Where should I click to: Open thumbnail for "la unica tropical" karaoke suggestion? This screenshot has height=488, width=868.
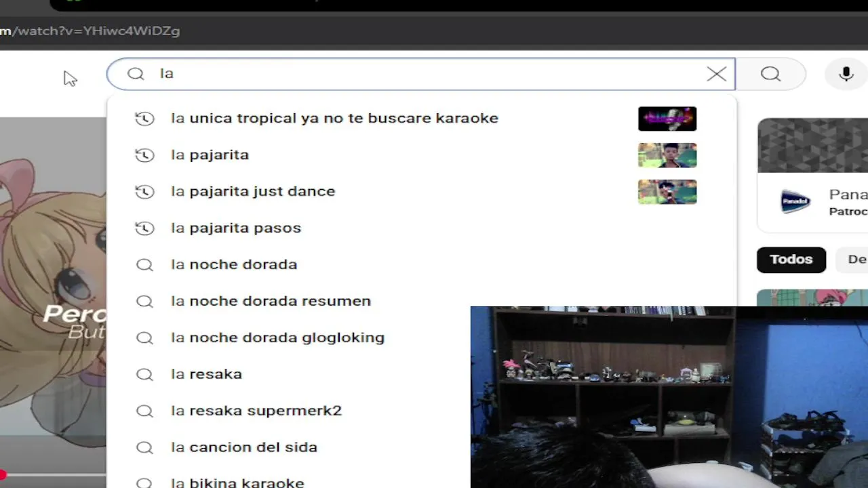pyautogui.click(x=667, y=119)
